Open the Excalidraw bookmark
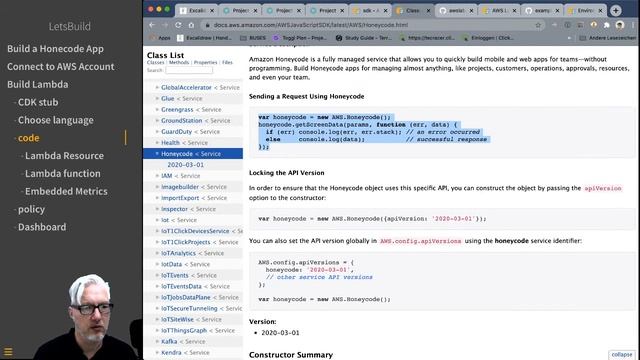The image size is (640, 360). [x=204, y=38]
